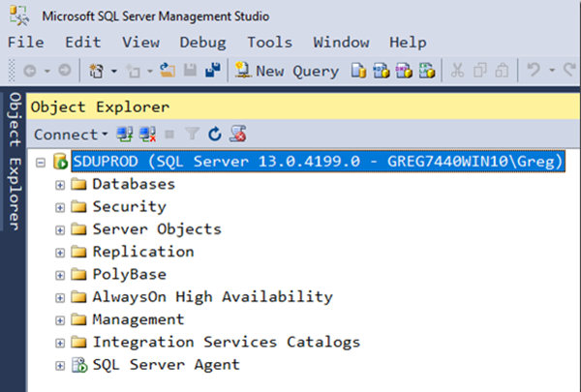Expand the Server Objects folder
The width and height of the screenshot is (581, 392).
click(60, 230)
